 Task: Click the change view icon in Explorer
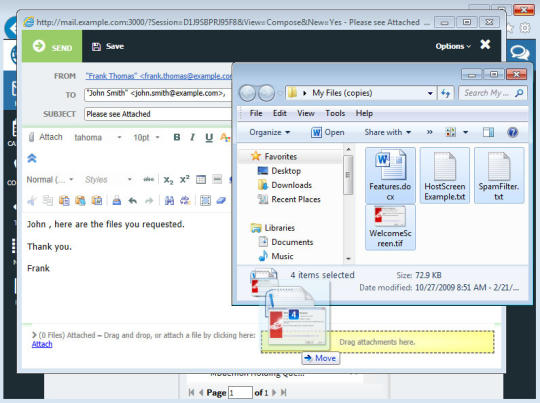coord(451,132)
